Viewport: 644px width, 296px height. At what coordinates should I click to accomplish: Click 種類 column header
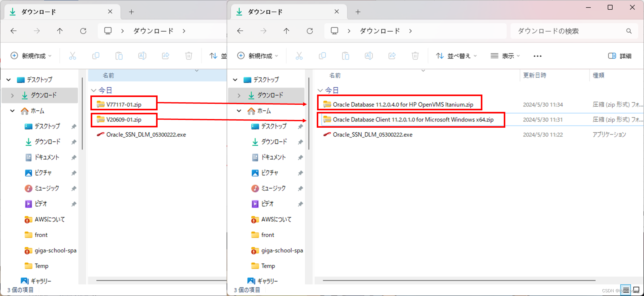pyautogui.click(x=598, y=75)
